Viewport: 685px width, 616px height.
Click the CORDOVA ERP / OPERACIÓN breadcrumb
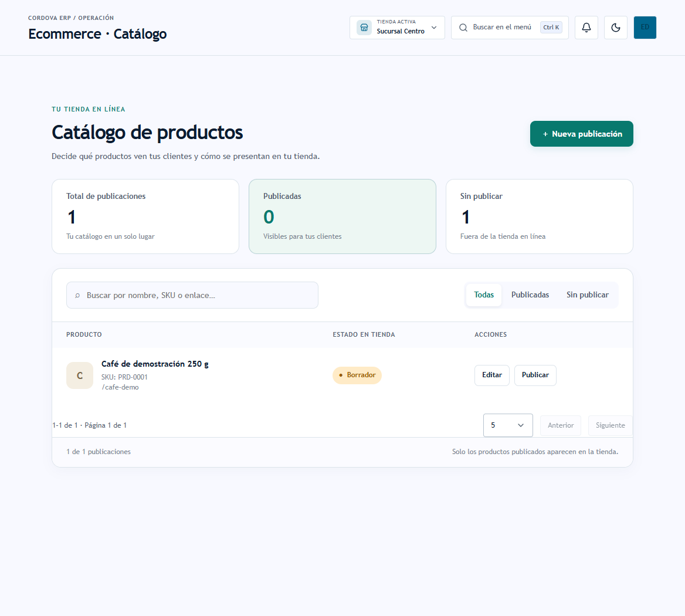tap(71, 18)
